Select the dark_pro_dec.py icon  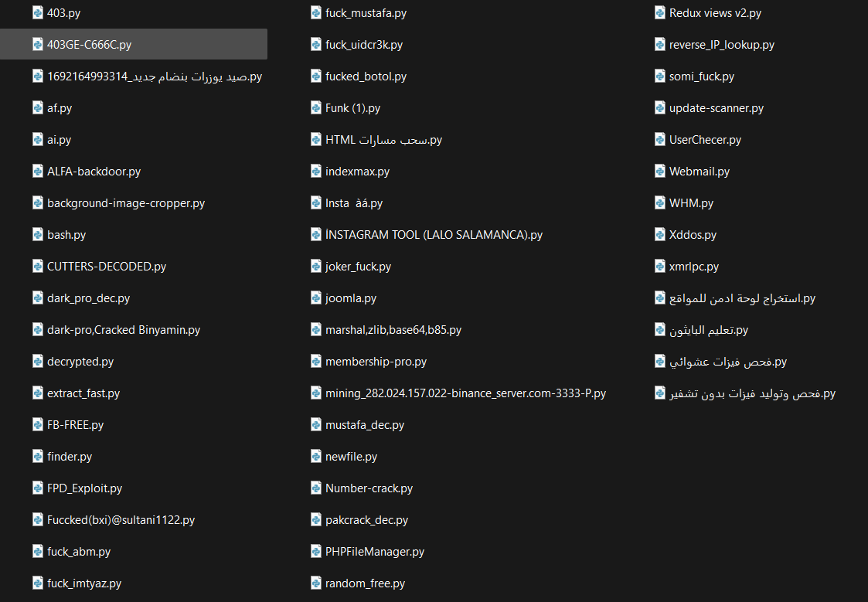coord(38,298)
